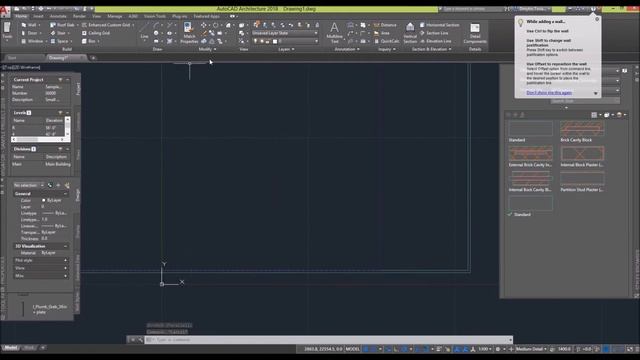Expand the Layers panel dropdown
The height and width of the screenshot is (360, 640).
pos(286,49)
